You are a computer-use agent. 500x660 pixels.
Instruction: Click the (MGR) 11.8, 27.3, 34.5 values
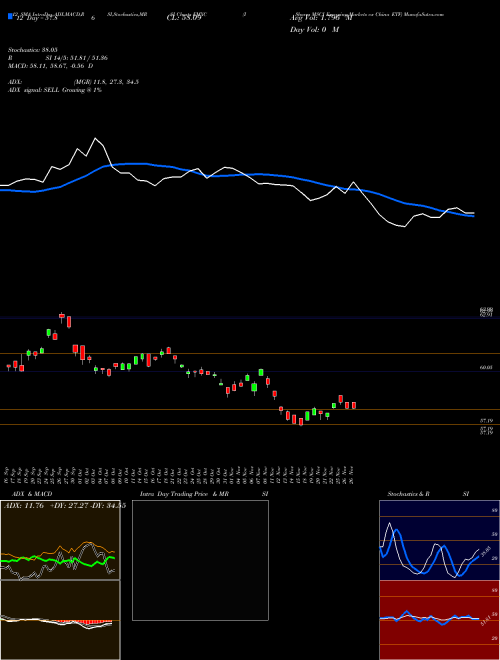tap(106, 82)
